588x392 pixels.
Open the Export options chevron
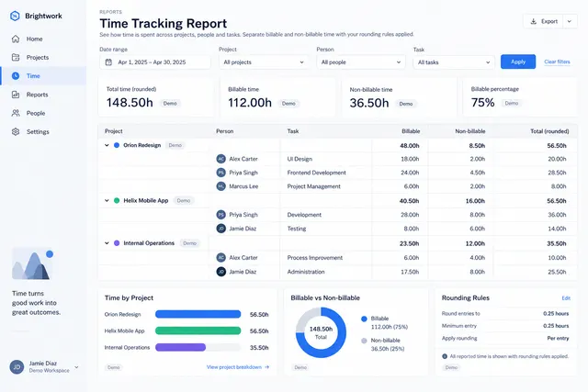coord(570,21)
